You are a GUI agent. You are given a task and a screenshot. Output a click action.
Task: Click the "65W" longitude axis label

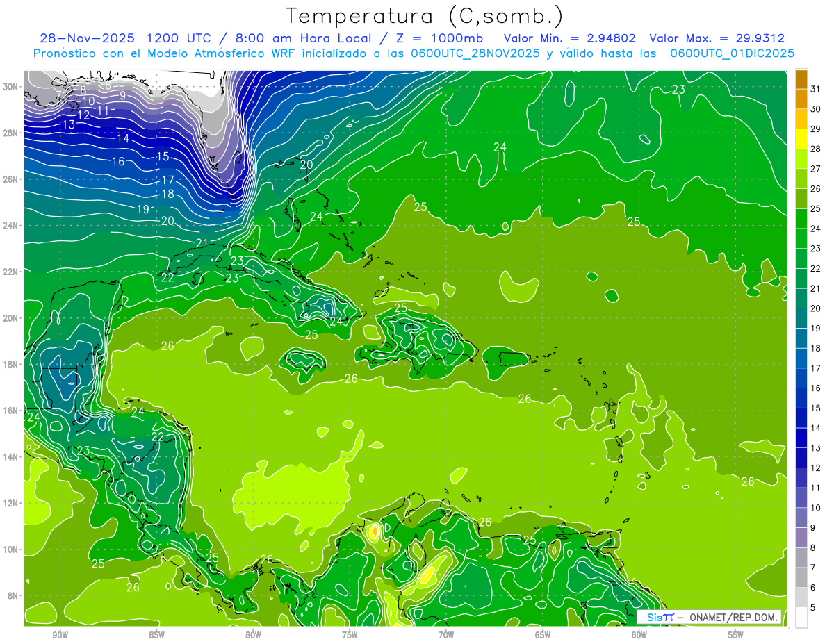point(543,635)
